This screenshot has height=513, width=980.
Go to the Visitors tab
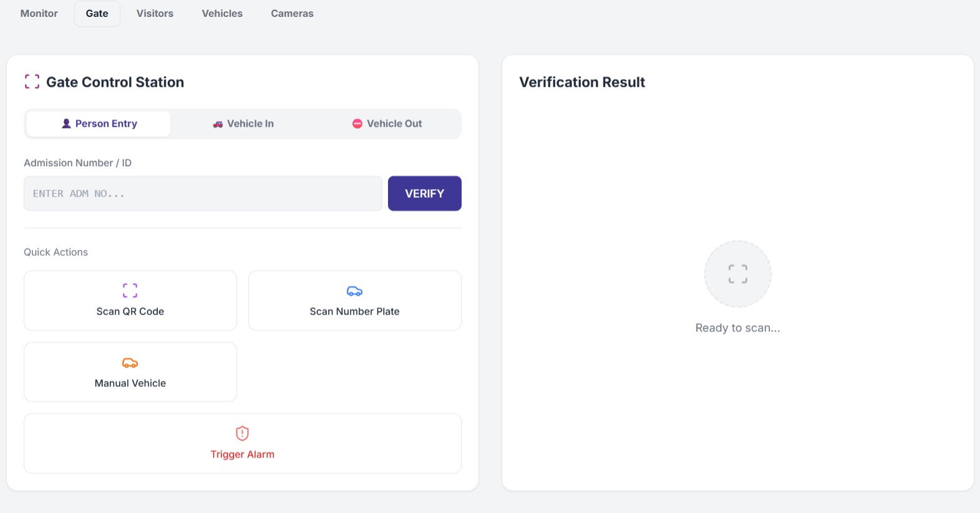[155, 13]
